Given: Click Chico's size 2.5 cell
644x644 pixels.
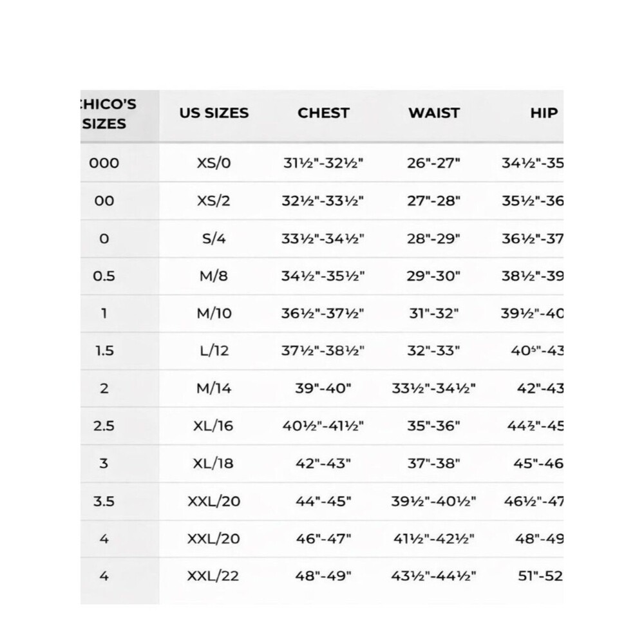Looking at the screenshot, I should coord(104,426).
